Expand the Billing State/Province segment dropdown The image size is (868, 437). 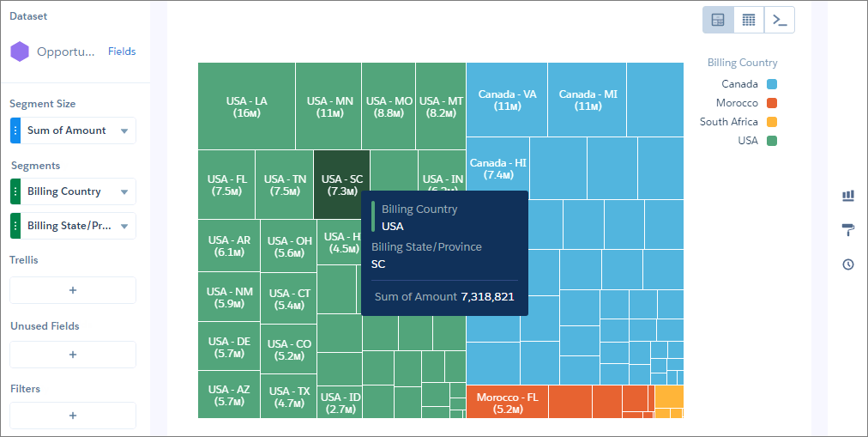pos(124,226)
